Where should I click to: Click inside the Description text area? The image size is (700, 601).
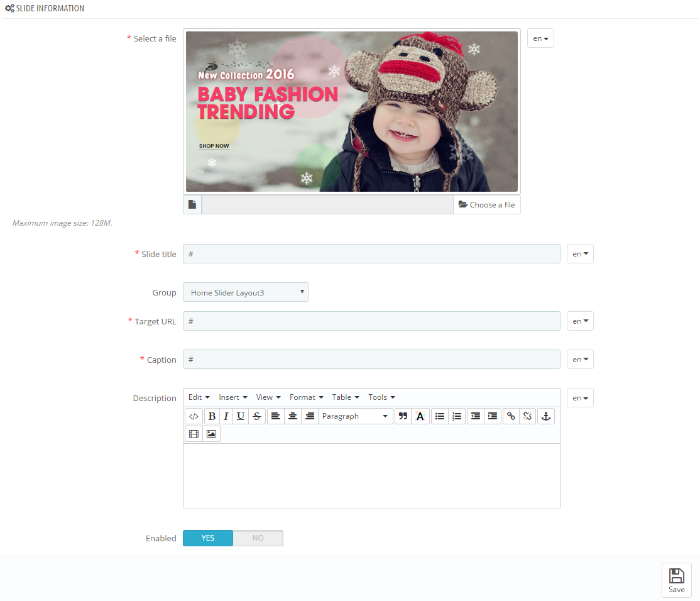click(x=371, y=476)
